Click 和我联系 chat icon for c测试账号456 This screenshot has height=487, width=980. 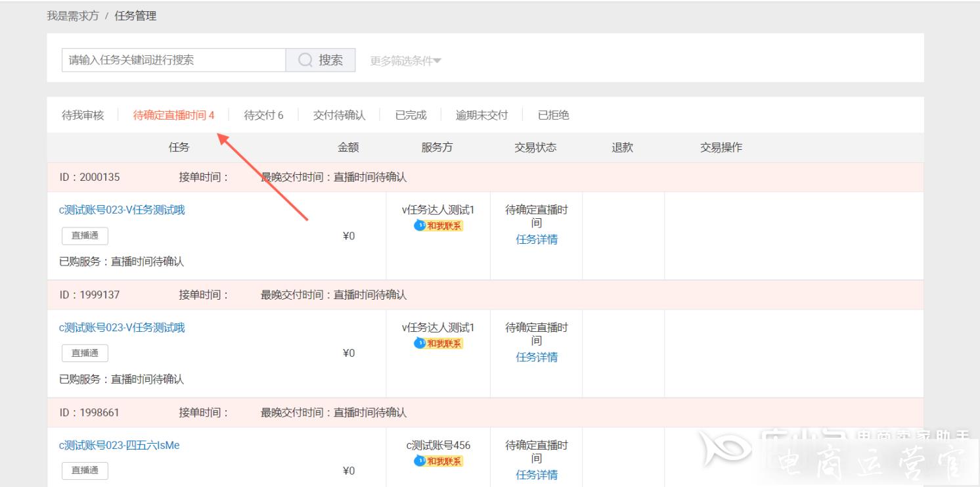[x=438, y=461]
